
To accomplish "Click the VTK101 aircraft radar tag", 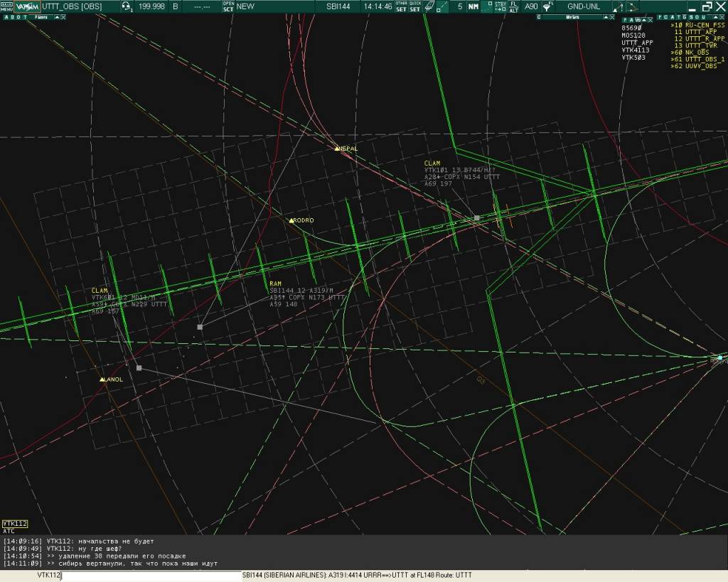I will click(462, 173).
